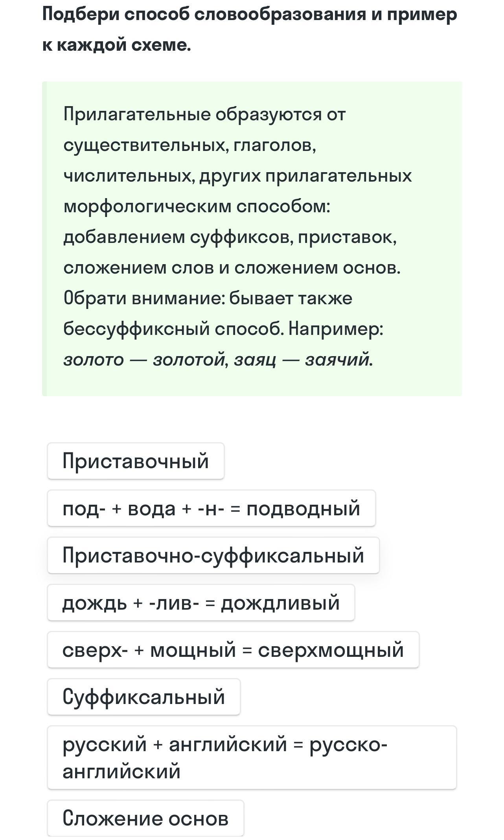The height and width of the screenshot is (840, 504).
Task: Click the sentence «Обрати внимание: бывает также»
Action: [208, 298]
